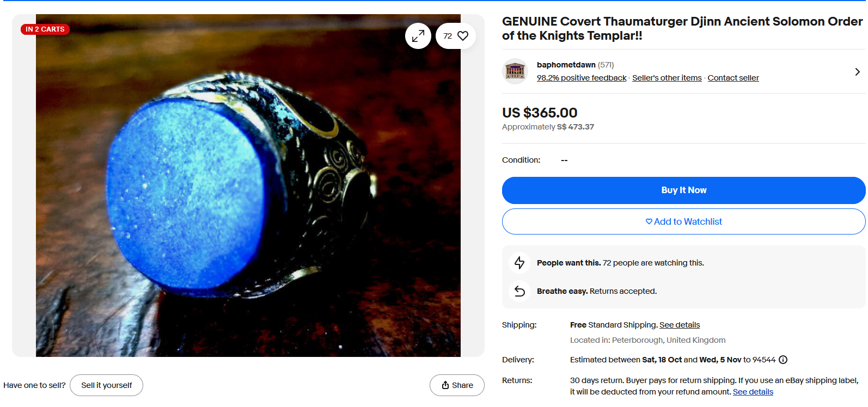Image resolution: width=868 pixels, height=407 pixels.
Task: Open See details link for shipping
Action: point(680,325)
